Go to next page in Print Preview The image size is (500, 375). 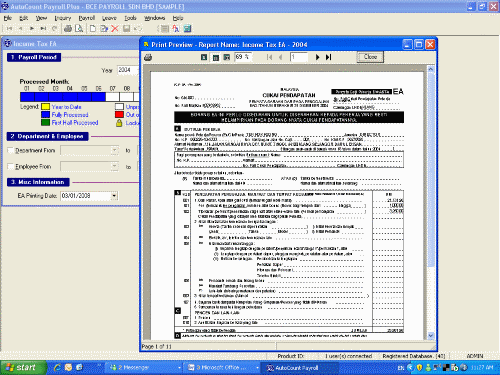click(x=317, y=57)
